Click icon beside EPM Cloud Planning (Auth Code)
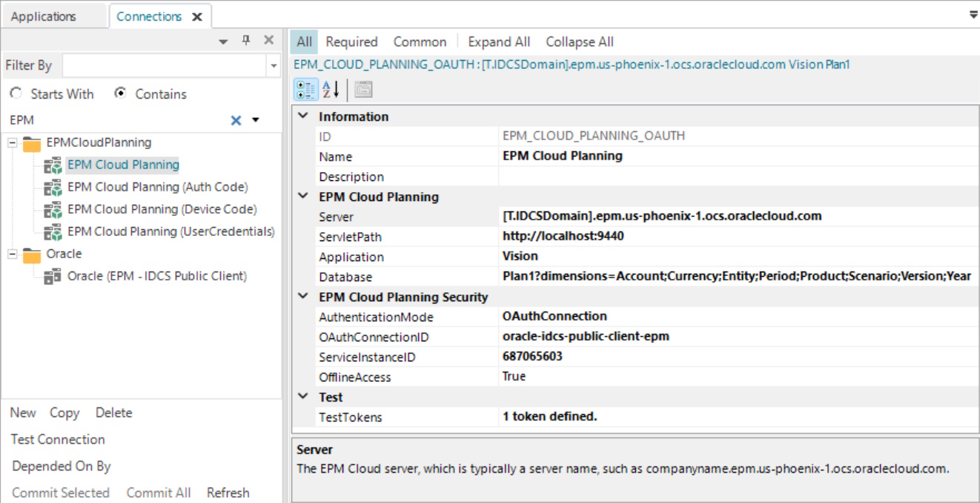The width and height of the screenshot is (980, 503). coord(53,187)
